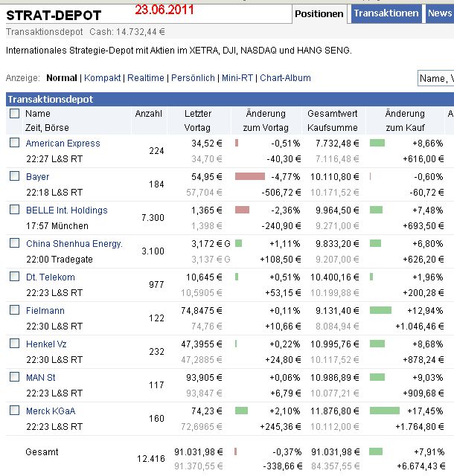
Task: Open the Bayer stock link
Action: click(37, 177)
